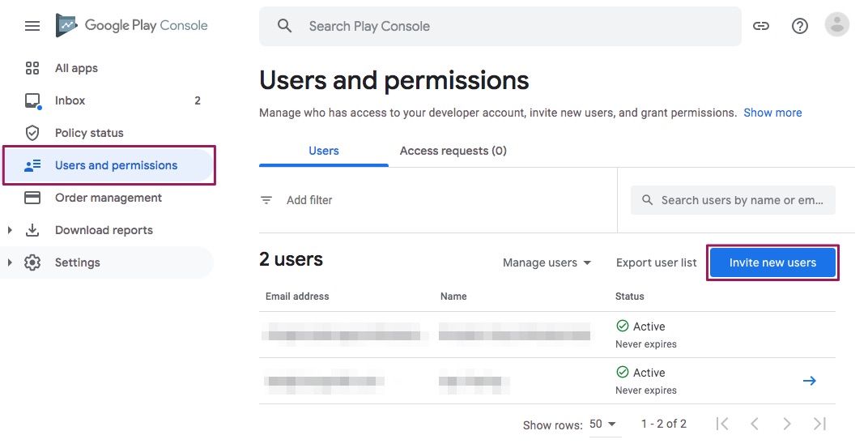The height and width of the screenshot is (448, 868).
Task: Switch to Access requests tab
Action: pos(453,151)
